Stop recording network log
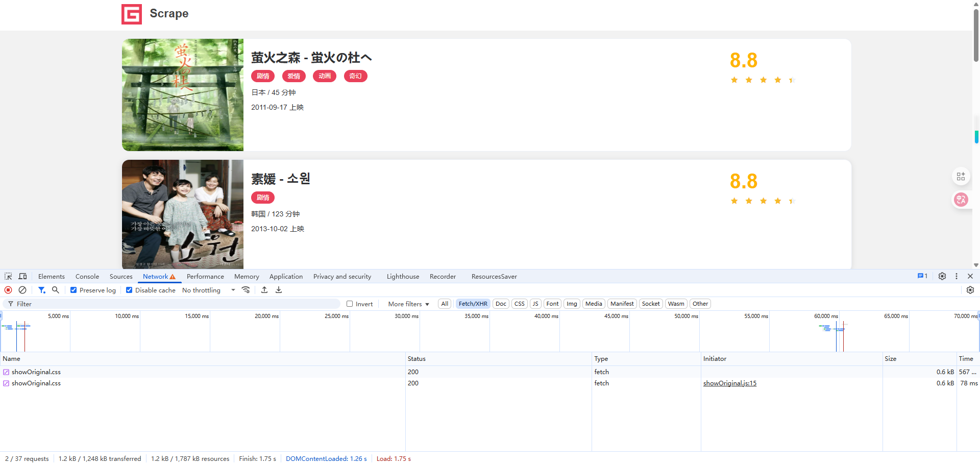 pos(8,290)
